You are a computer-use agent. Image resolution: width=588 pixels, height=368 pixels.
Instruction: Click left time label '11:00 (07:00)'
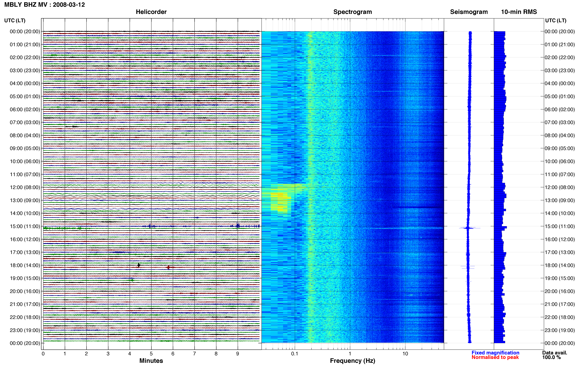(25, 174)
